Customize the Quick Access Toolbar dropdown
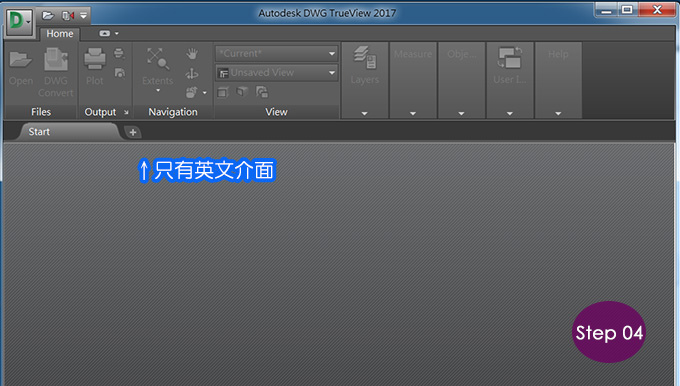This screenshot has height=386, width=680. pyautogui.click(x=84, y=16)
